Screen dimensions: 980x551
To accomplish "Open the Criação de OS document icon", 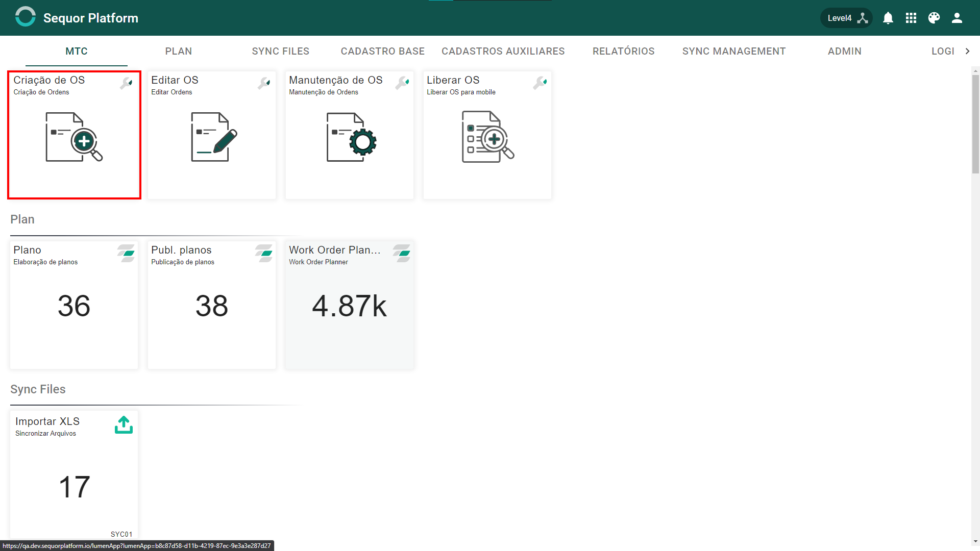I will 74,137.
